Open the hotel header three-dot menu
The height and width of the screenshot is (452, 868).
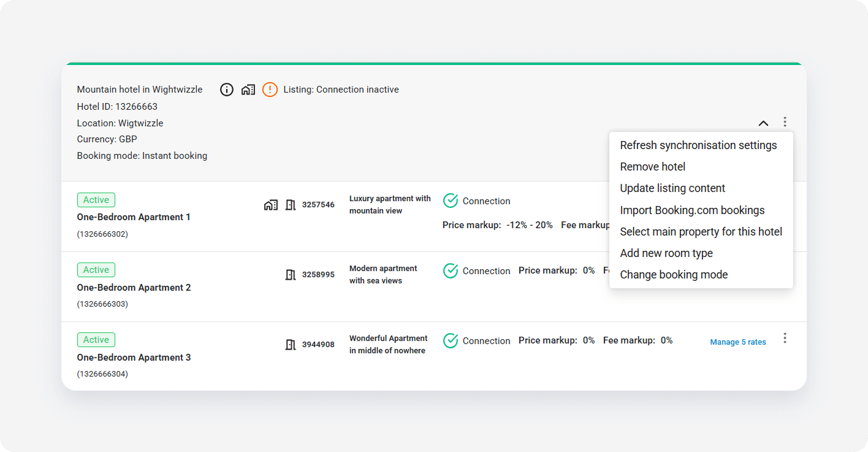click(x=785, y=122)
